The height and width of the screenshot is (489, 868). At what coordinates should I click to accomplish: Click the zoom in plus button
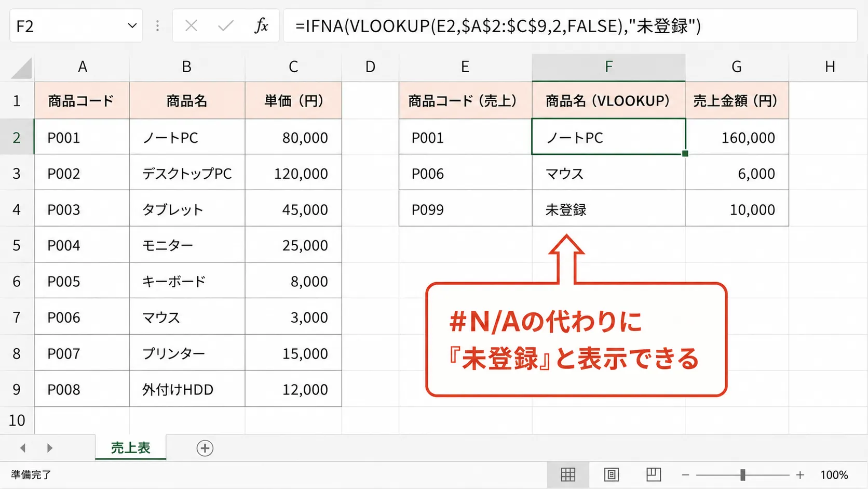point(800,475)
